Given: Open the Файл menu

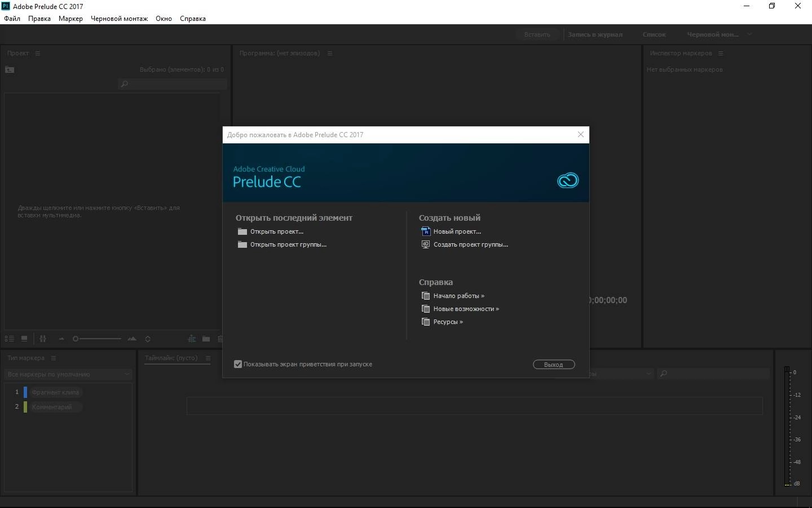Looking at the screenshot, I should pyautogui.click(x=12, y=19).
